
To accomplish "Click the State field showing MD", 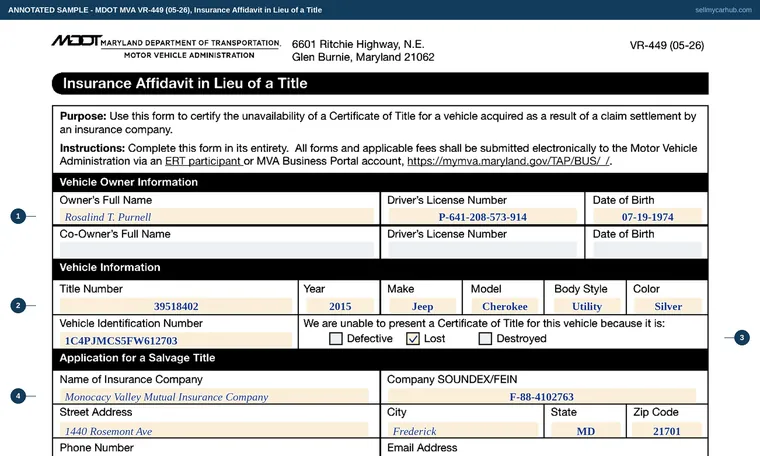I will coord(586,430).
